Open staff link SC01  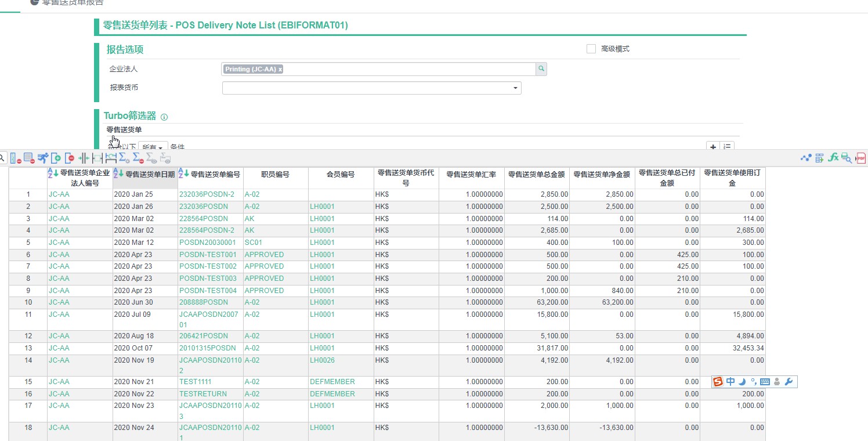point(253,243)
